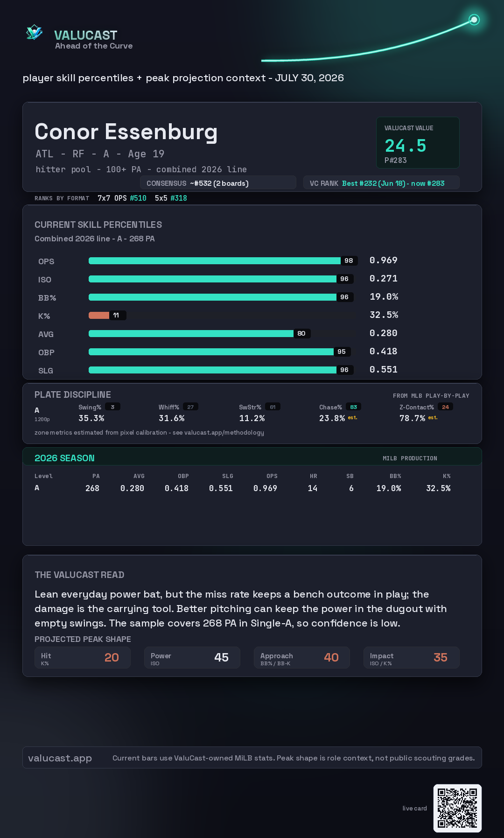Click the Swing% percentile badge 3
This screenshot has height=838, width=504.
pos(112,407)
